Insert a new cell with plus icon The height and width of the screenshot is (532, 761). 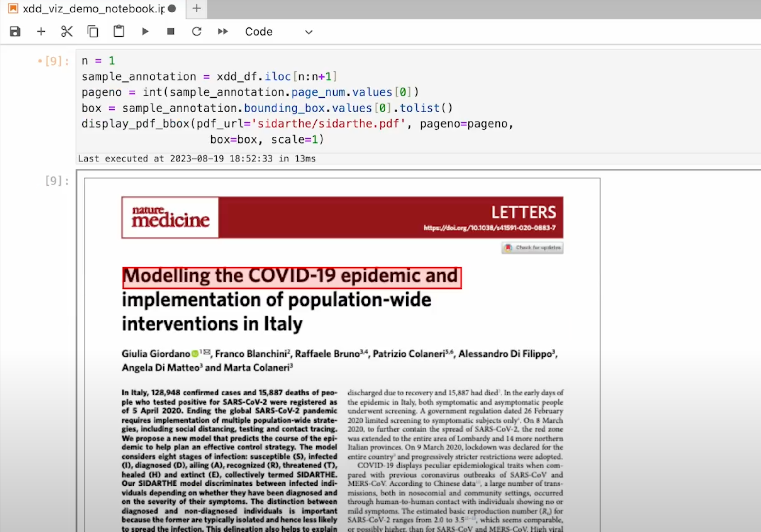[x=41, y=32]
